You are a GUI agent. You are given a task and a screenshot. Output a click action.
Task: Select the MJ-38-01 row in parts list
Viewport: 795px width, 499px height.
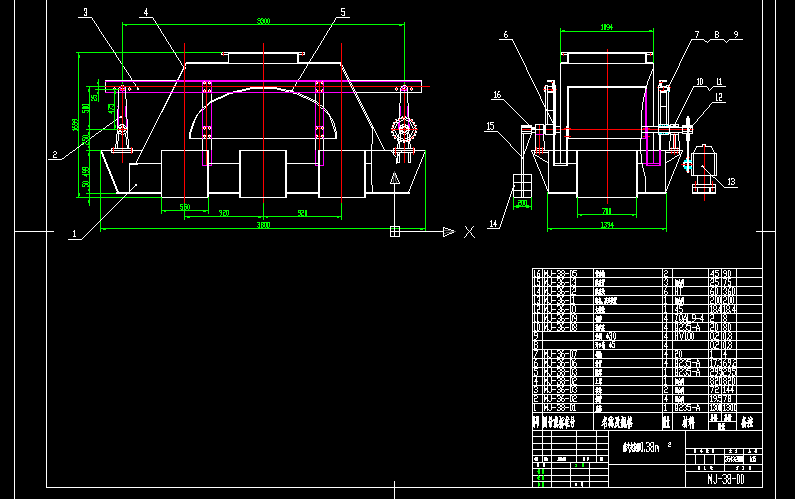click(x=559, y=408)
